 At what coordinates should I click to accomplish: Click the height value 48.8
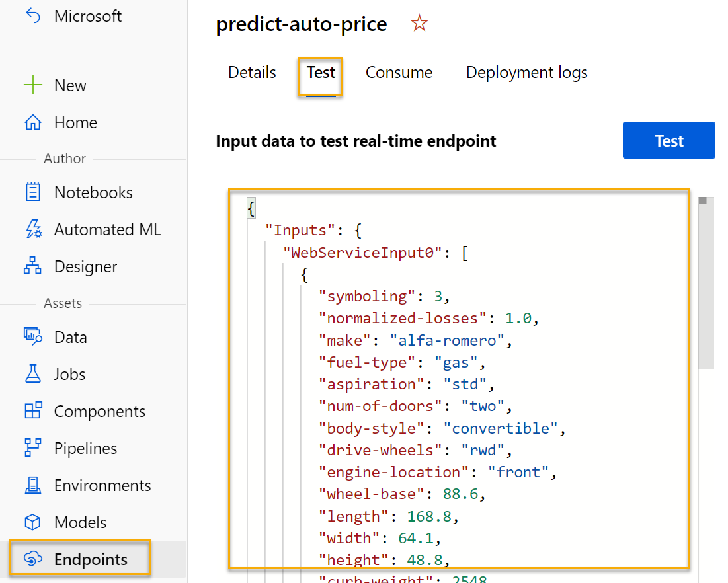[x=425, y=560]
